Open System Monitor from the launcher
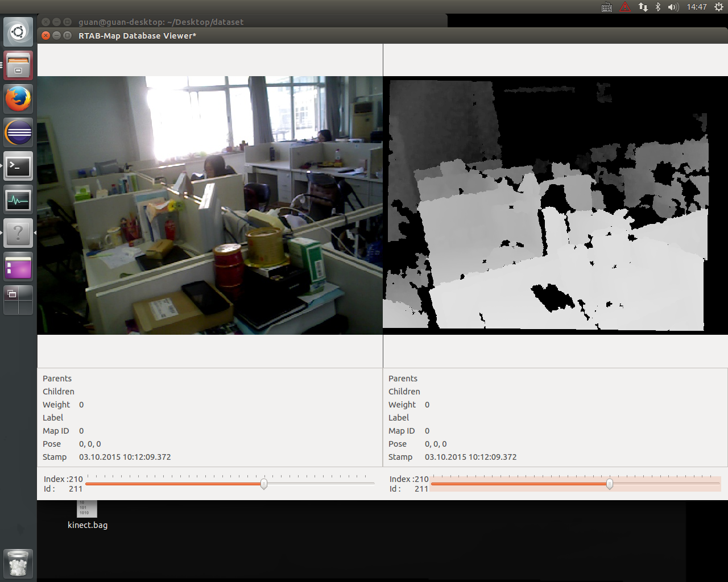 point(18,200)
